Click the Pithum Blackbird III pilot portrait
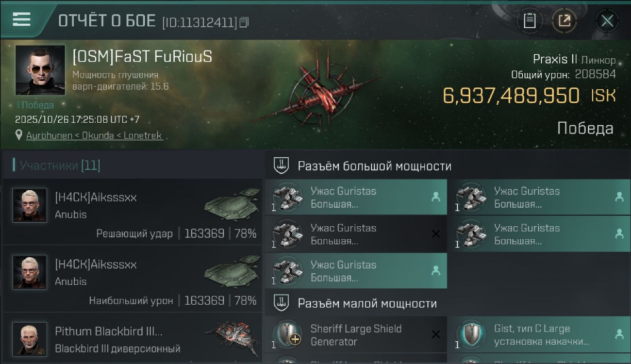Viewport: 631px width, 364px height. tap(30, 338)
